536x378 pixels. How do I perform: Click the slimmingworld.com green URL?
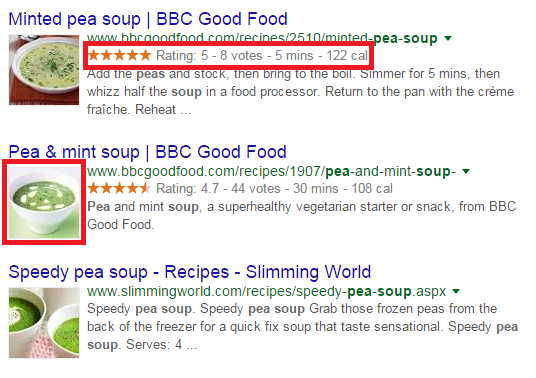tap(267, 292)
